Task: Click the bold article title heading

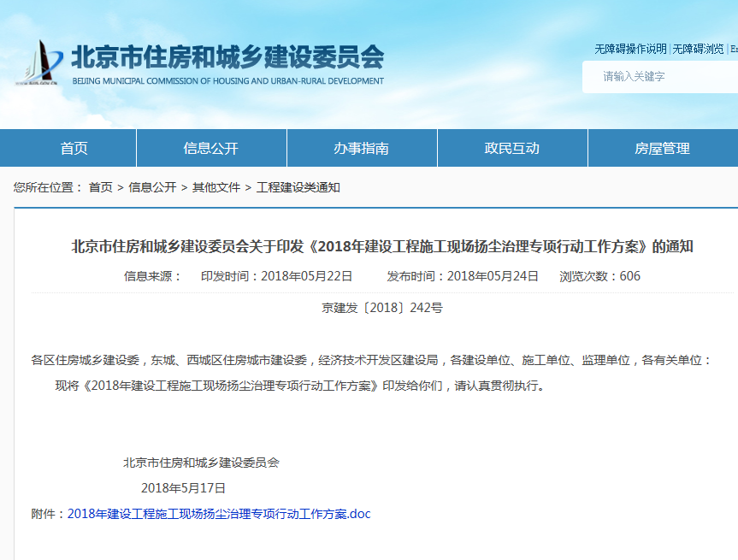Action: [381, 247]
